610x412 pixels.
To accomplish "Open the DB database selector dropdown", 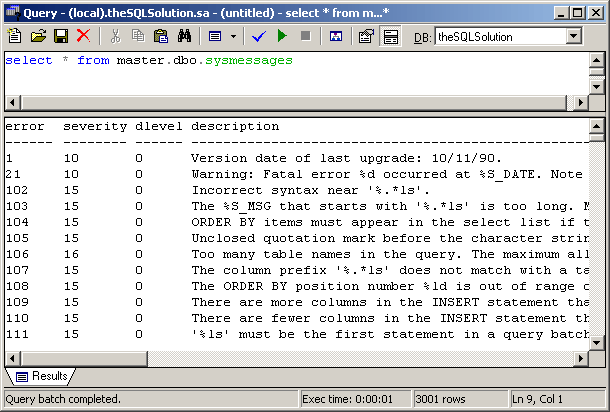I will click(573, 37).
